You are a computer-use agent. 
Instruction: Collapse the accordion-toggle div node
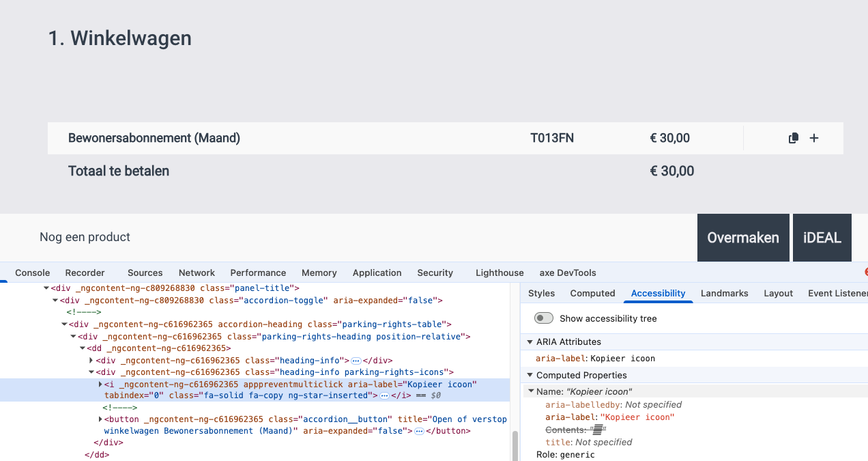[x=55, y=301]
